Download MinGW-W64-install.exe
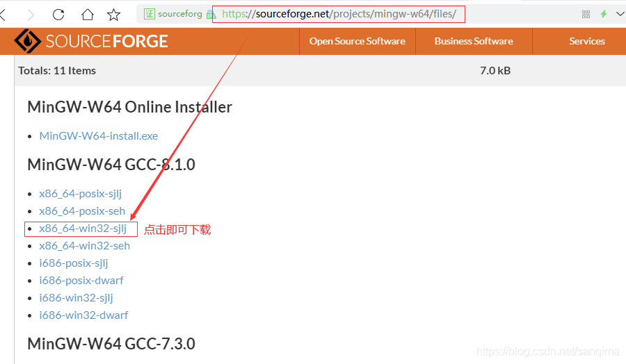The width and height of the screenshot is (626, 364). pyautogui.click(x=99, y=136)
